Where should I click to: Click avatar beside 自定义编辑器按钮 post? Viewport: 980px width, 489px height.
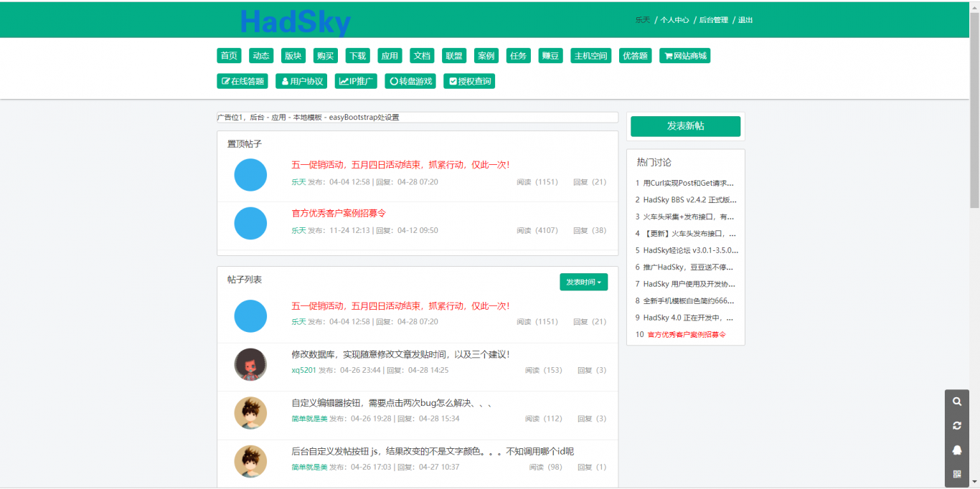[x=250, y=413]
